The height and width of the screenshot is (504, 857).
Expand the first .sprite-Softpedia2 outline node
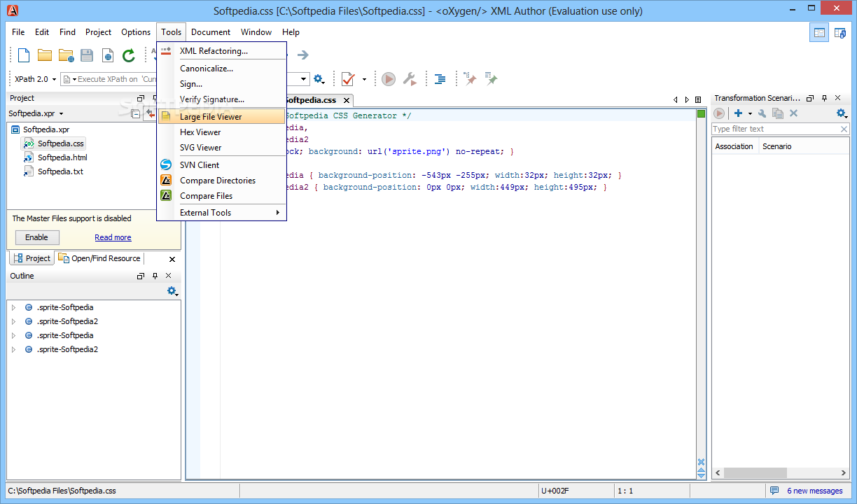coord(13,321)
